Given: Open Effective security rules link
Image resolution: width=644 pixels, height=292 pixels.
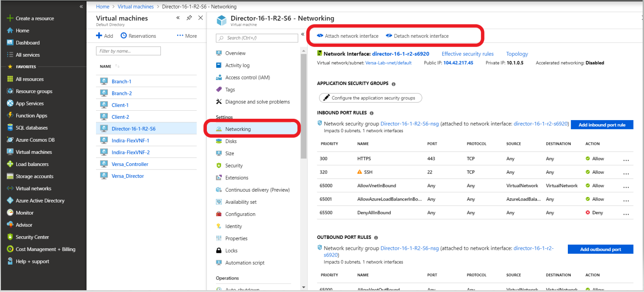Looking at the screenshot, I should coord(467,54).
